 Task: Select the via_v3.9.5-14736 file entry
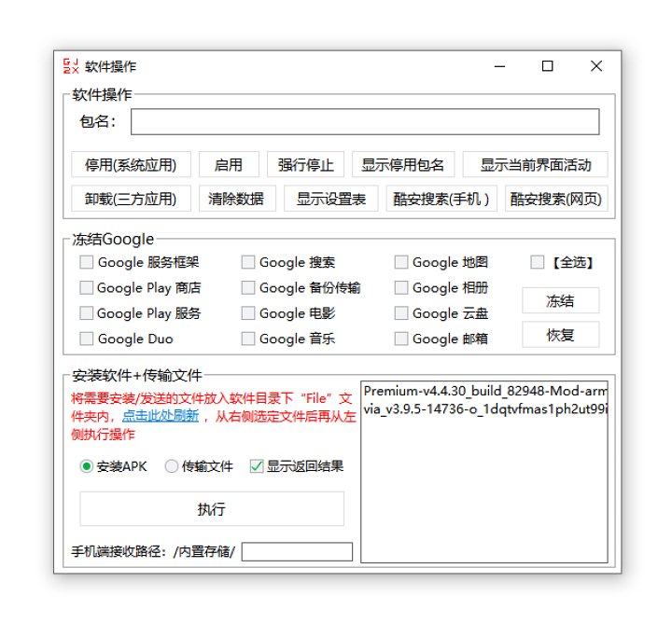click(484, 408)
